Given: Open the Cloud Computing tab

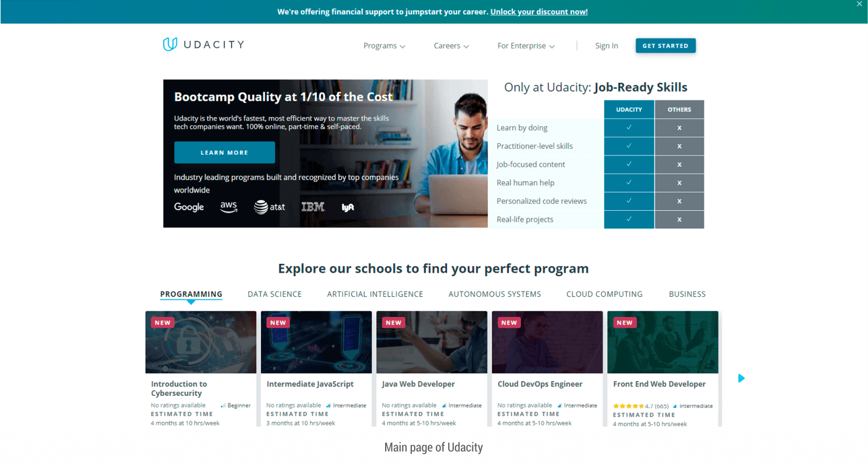Looking at the screenshot, I should click(604, 294).
